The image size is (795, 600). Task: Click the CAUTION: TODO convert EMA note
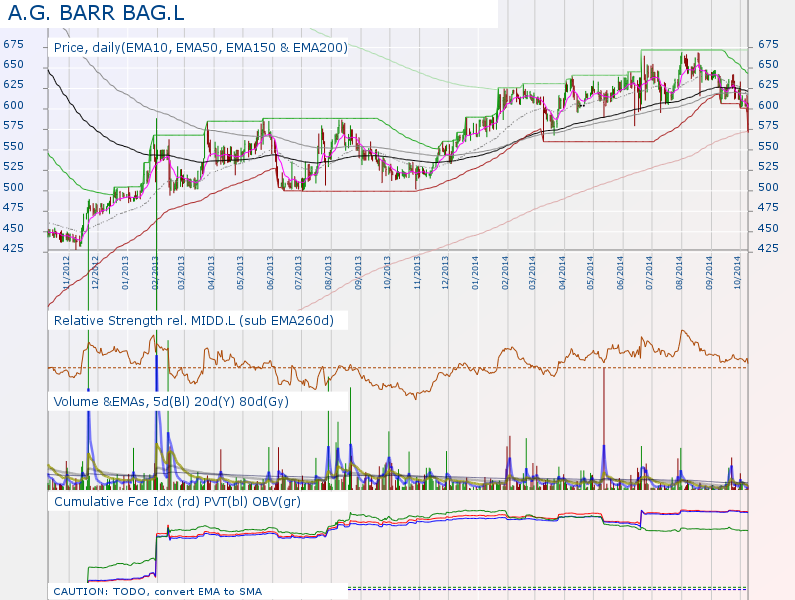coord(158,591)
